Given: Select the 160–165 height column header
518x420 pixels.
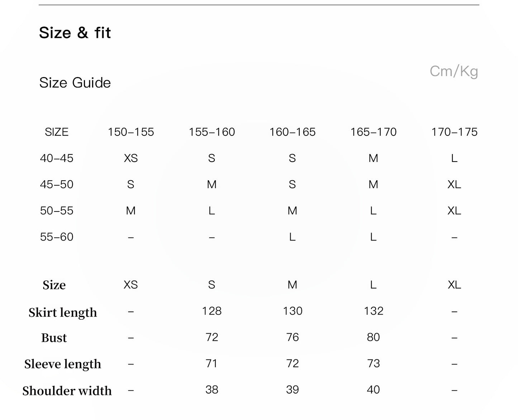Looking at the screenshot, I should (293, 132).
